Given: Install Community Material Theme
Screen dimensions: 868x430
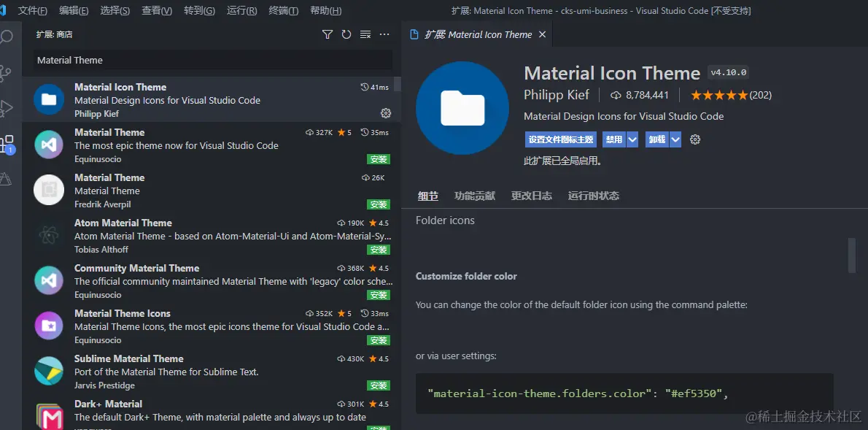Looking at the screenshot, I should tap(379, 295).
